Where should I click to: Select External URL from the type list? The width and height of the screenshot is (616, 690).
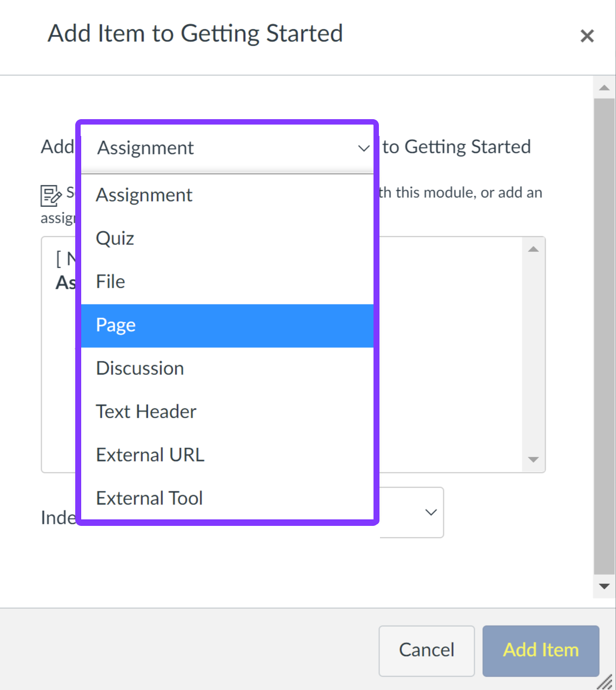click(x=150, y=454)
